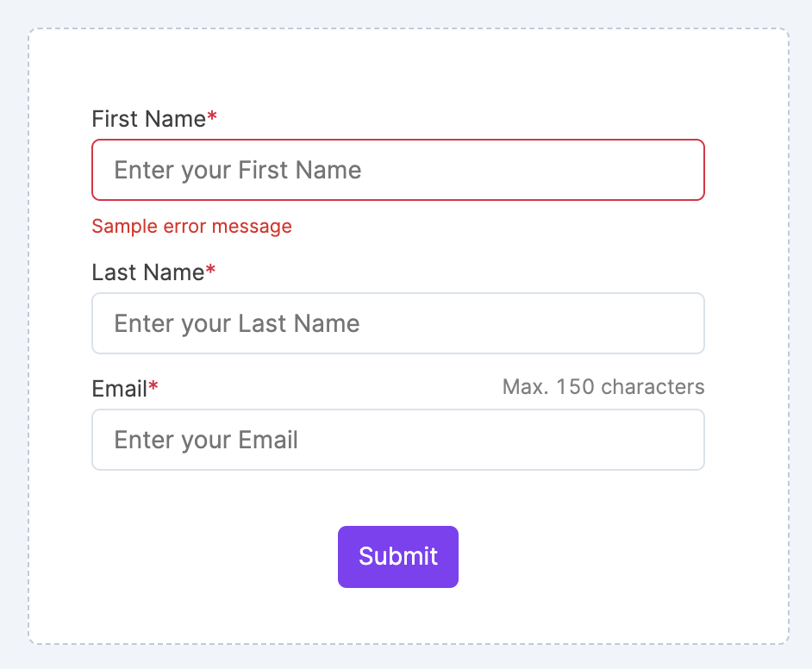Click the red asterisk beside First Name

pos(212,118)
